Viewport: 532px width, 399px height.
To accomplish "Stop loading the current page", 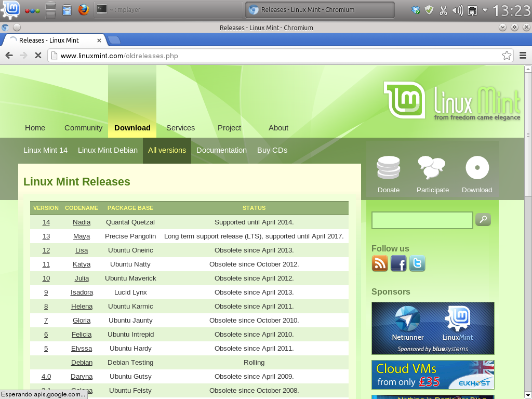I will [x=38, y=55].
